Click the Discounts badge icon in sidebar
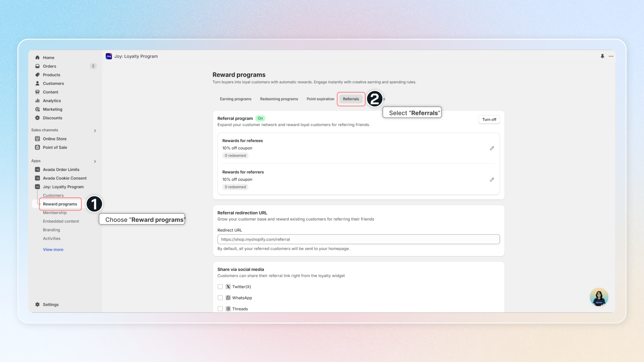Viewport: 644px width, 362px height. click(38, 118)
